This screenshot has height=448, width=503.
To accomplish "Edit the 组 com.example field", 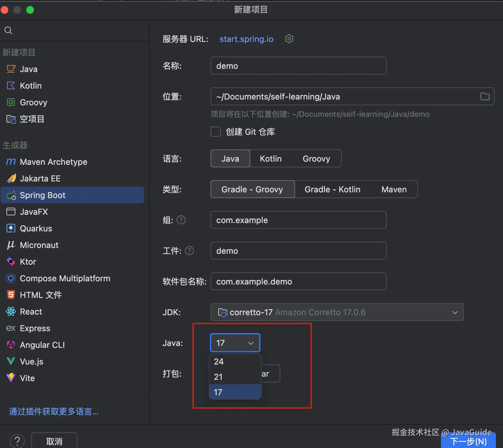I will coord(298,220).
